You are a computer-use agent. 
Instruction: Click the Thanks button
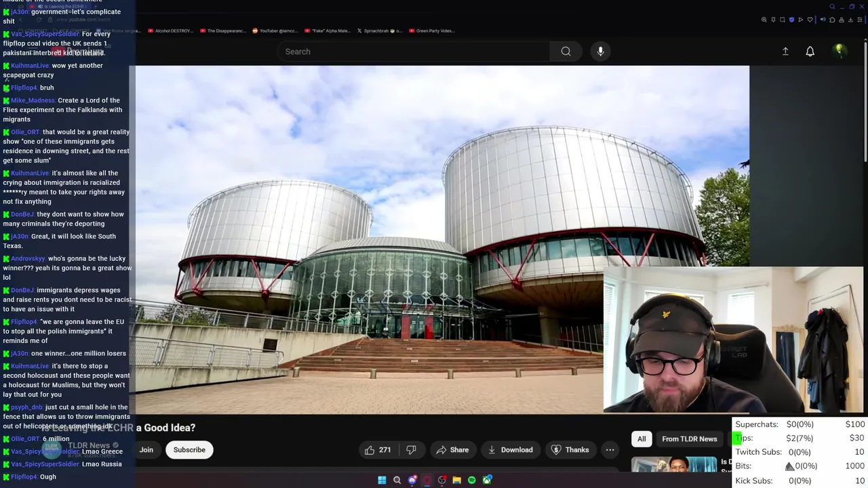(x=570, y=450)
